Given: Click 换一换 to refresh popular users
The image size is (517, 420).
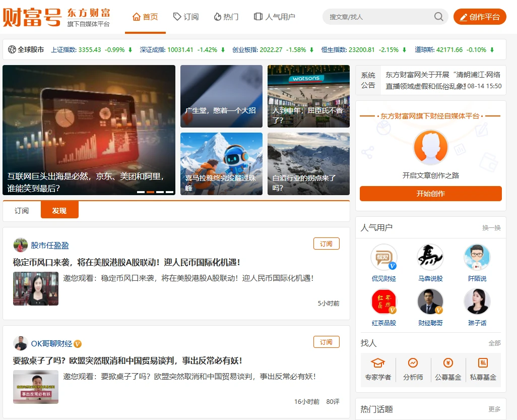Looking at the screenshot, I should pyautogui.click(x=491, y=228).
